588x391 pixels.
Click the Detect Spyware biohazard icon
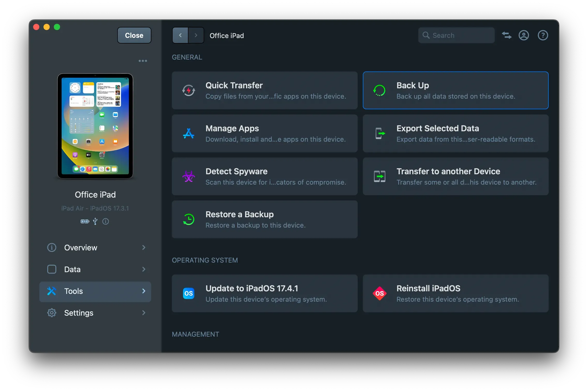click(x=188, y=177)
